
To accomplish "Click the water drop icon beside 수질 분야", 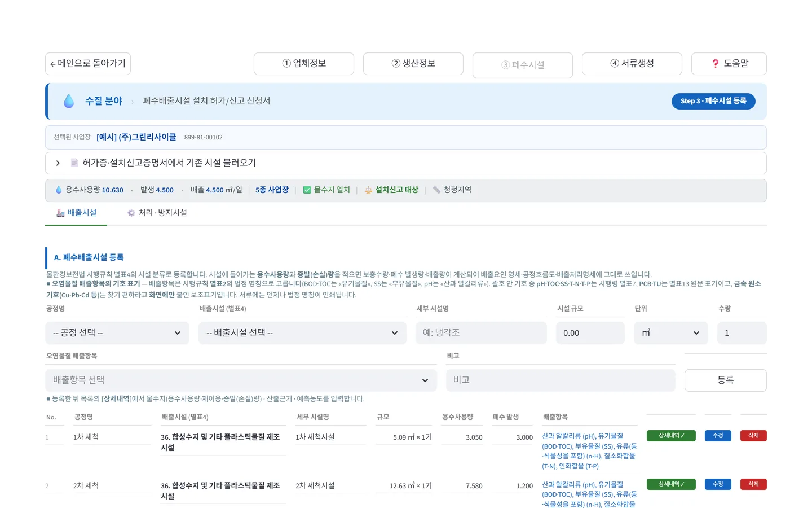I will point(69,101).
